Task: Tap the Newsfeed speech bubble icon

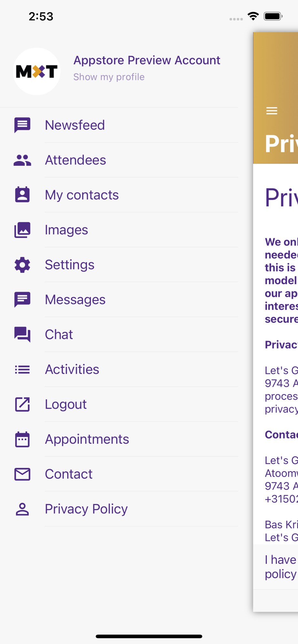Action: point(22,125)
